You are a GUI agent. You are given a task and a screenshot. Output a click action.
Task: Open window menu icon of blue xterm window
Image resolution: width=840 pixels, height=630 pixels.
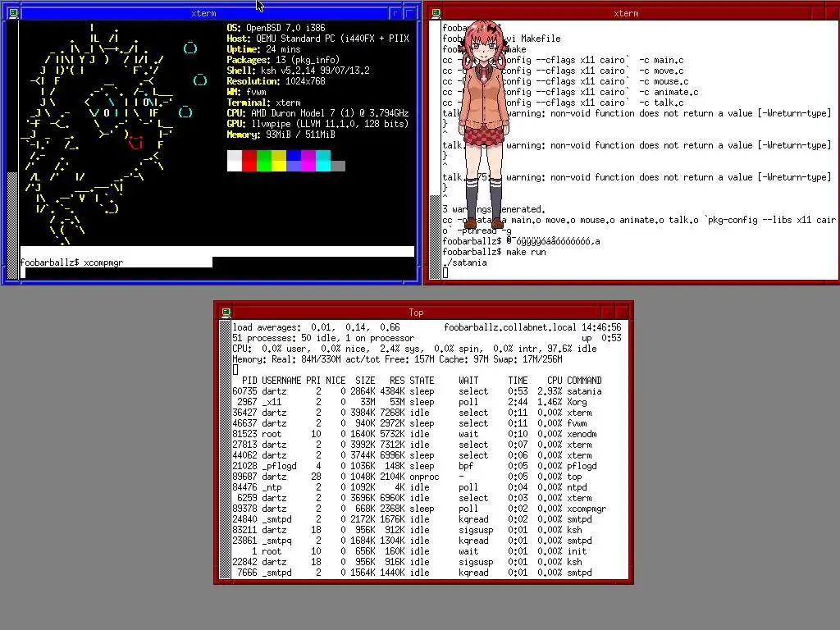13,13
